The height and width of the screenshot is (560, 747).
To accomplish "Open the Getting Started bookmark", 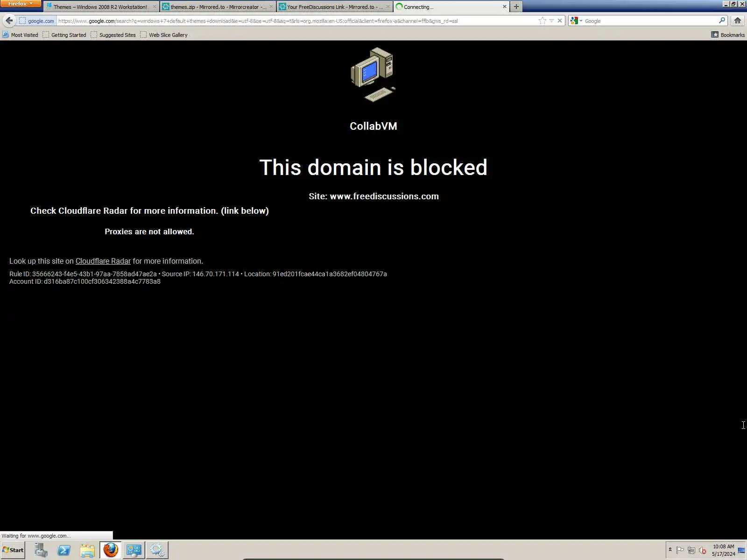I will pyautogui.click(x=64, y=35).
